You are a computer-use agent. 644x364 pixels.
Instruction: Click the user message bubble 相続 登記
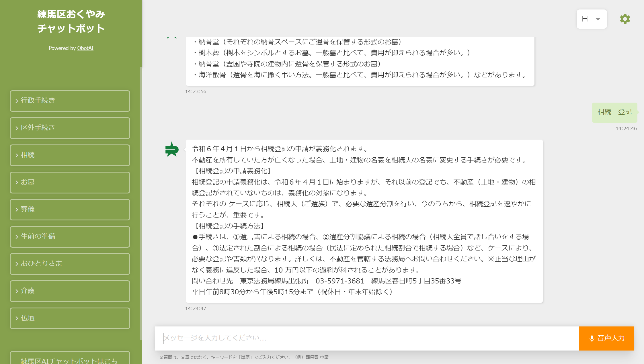pos(614,112)
